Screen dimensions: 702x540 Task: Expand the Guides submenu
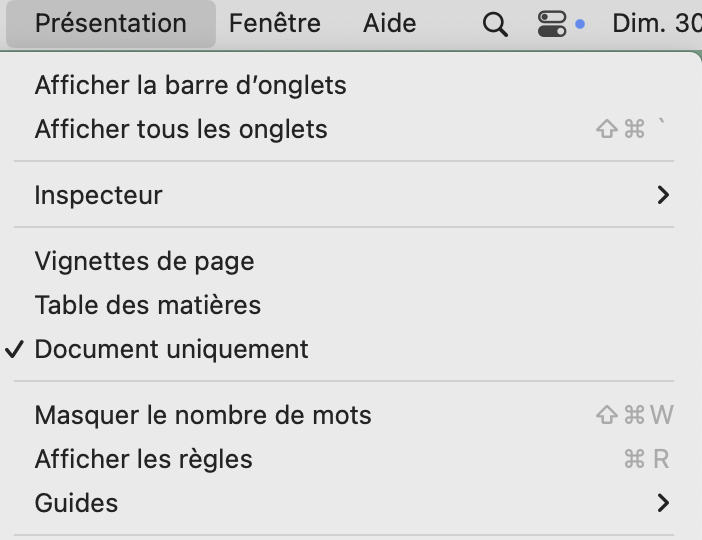point(76,503)
